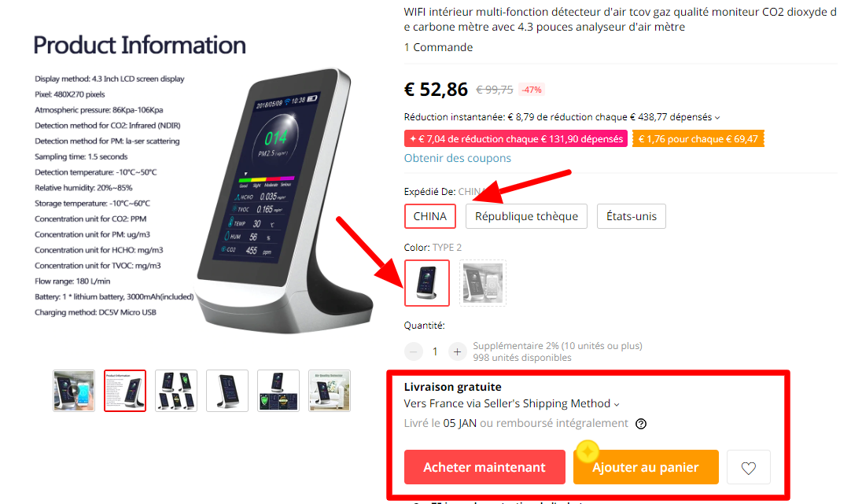This screenshot has width=851, height=504.
Task: Open the Air Quality Detector room thumbnail
Action: (x=330, y=391)
